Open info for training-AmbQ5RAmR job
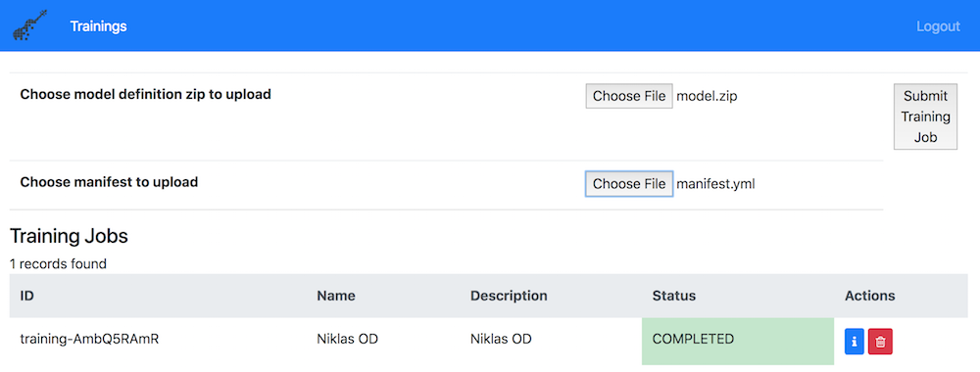 [x=855, y=342]
